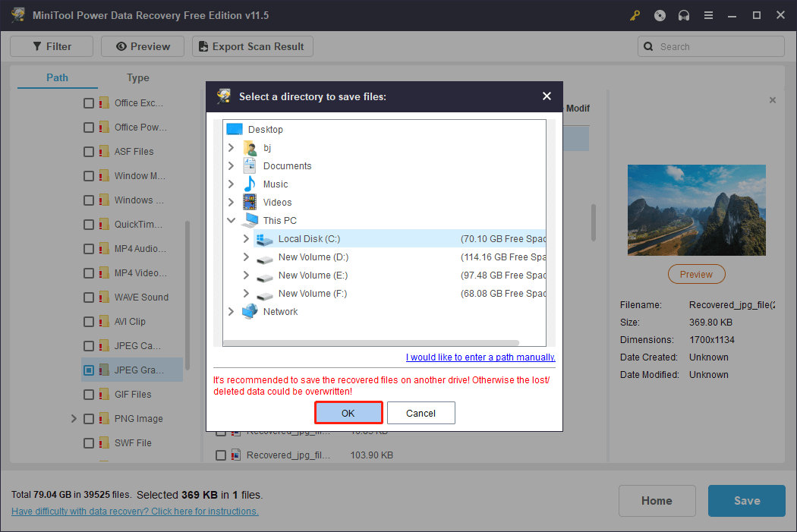
Task: Click the WAVE Sound folder icon
Action: pos(104,297)
